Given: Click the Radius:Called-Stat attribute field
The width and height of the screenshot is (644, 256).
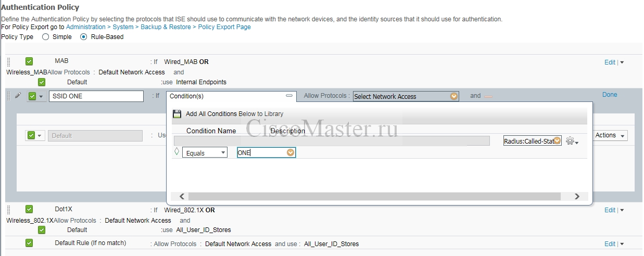Looking at the screenshot, I should 533,140.
